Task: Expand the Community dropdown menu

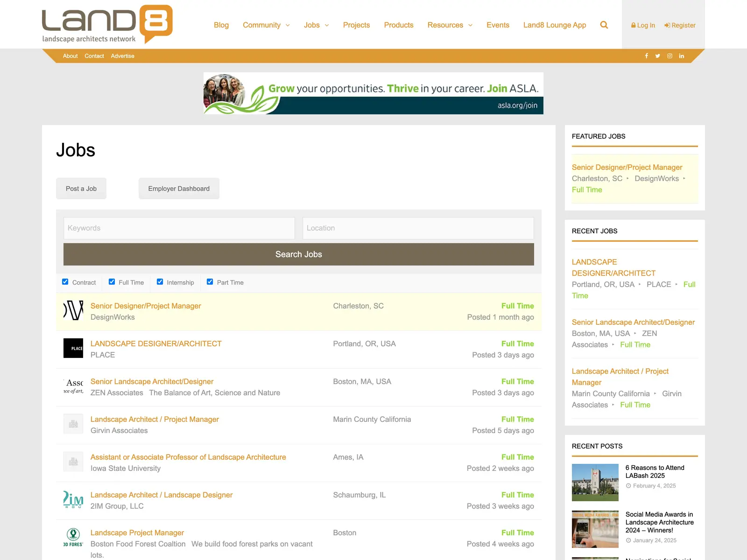Action: tap(266, 25)
